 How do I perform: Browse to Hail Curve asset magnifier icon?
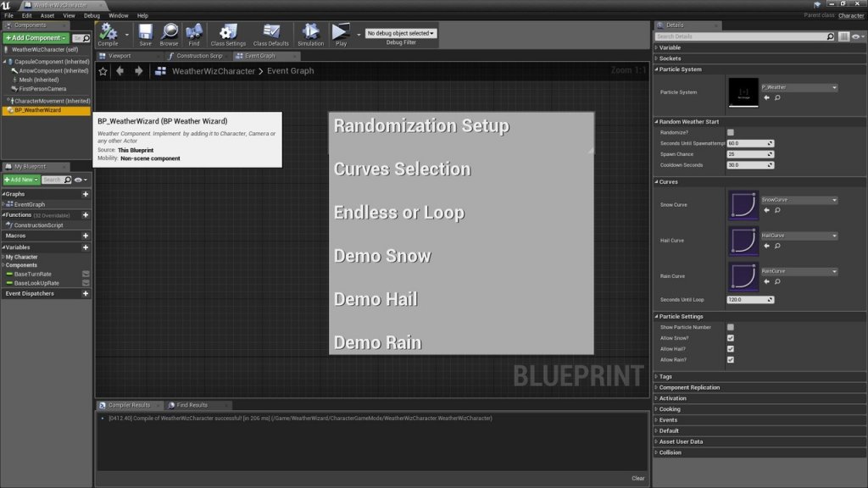point(777,246)
